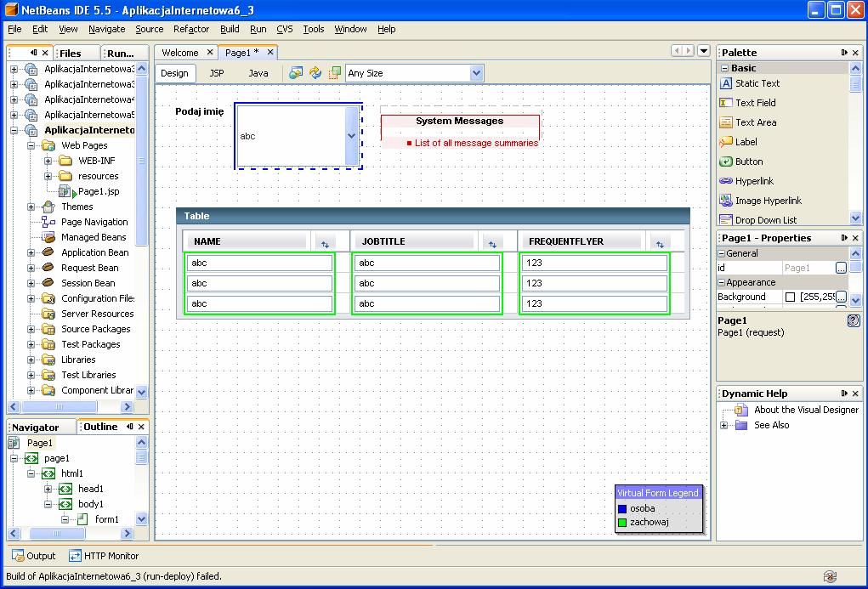The image size is (868, 589).
Task: Click the NAME column sort icon
Action: [x=325, y=244]
